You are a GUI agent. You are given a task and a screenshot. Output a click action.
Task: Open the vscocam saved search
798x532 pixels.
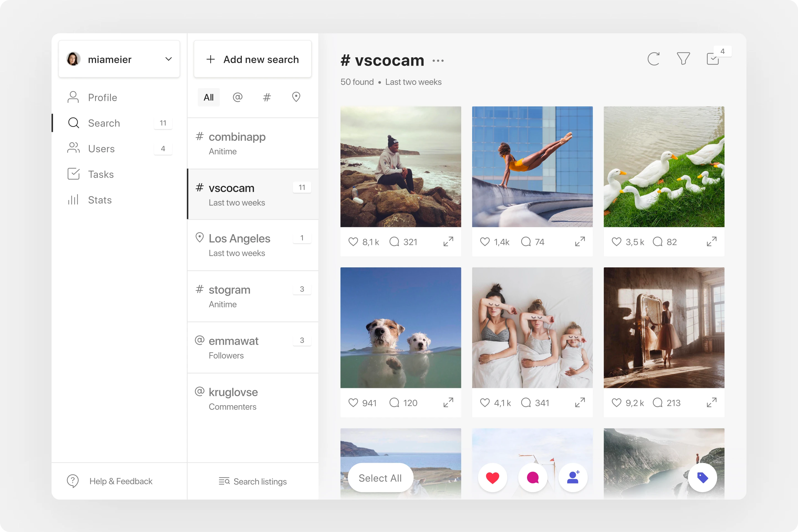pos(253,194)
